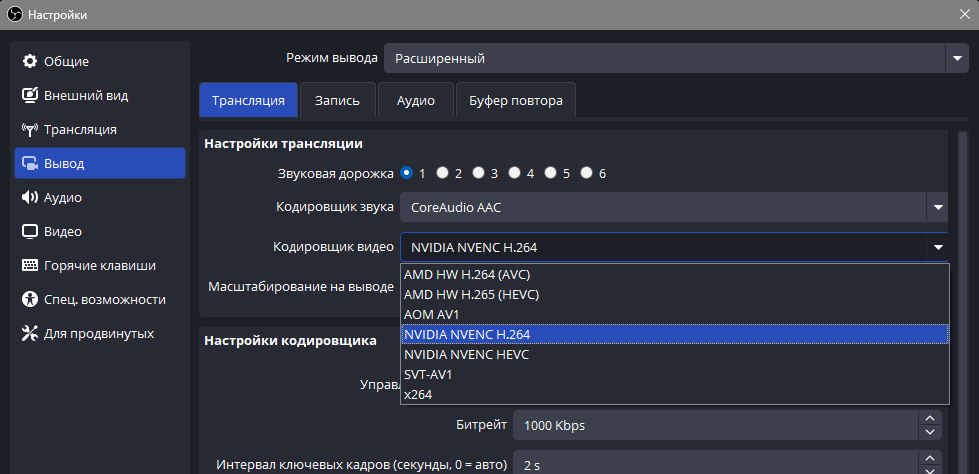
Task: Increase keyframe interval with up arrow
Action: (930, 458)
